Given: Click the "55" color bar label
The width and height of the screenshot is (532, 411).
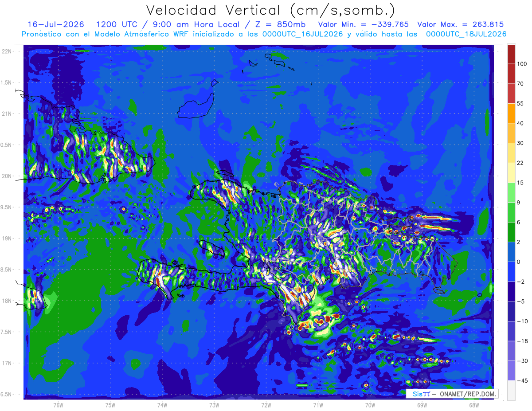Looking at the screenshot, I should coord(520,103).
